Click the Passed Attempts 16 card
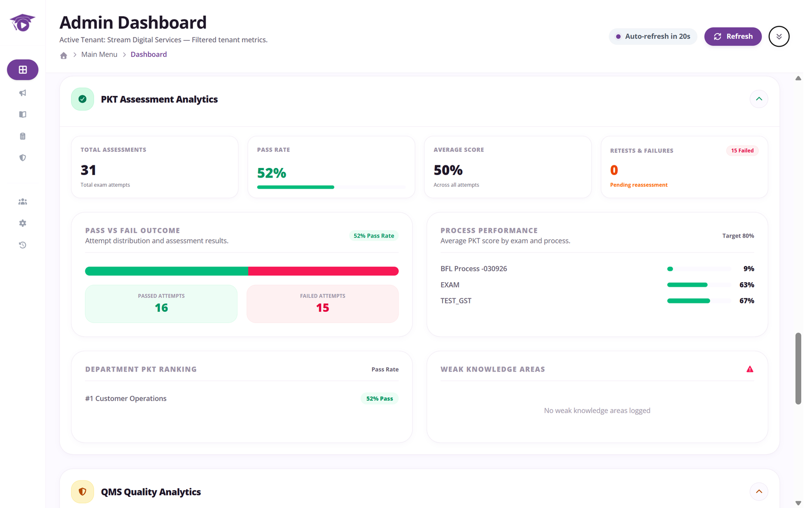812x508 pixels. tap(161, 303)
